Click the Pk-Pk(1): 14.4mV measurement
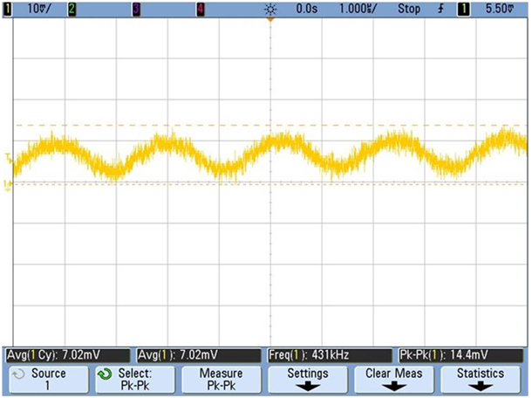This screenshot has height=398, width=532. click(x=461, y=355)
